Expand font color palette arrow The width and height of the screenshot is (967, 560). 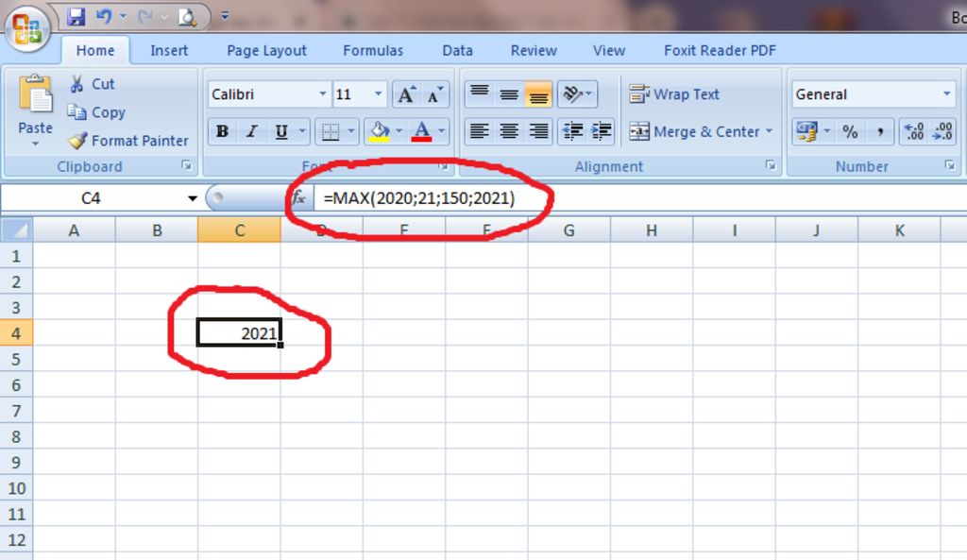point(442,131)
